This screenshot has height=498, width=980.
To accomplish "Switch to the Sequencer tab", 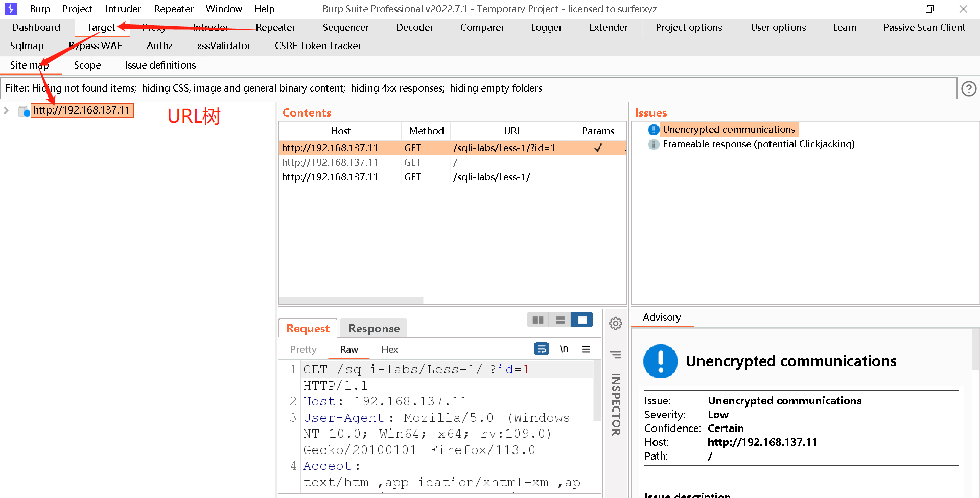I will (x=345, y=27).
